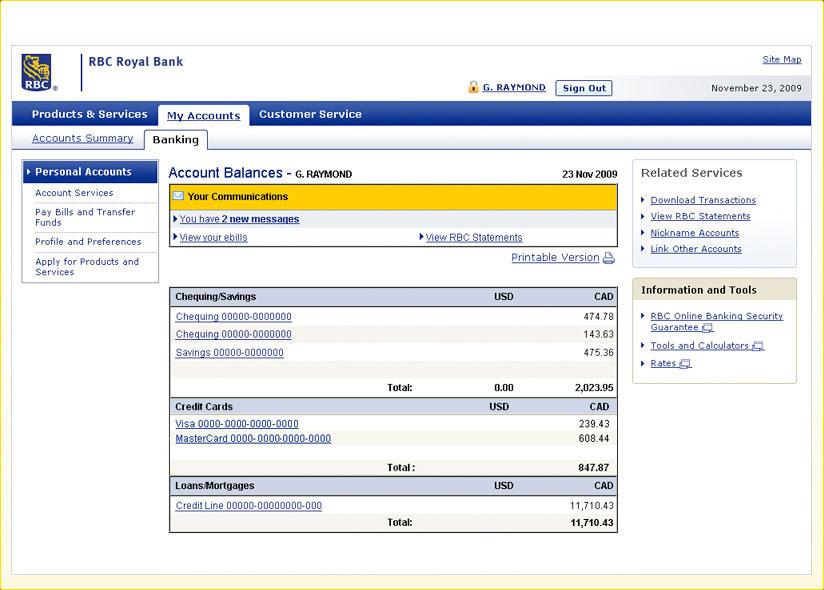Click the arrow bullet beside Download Transactions
The height and width of the screenshot is (590, 824).
[643, 200]
